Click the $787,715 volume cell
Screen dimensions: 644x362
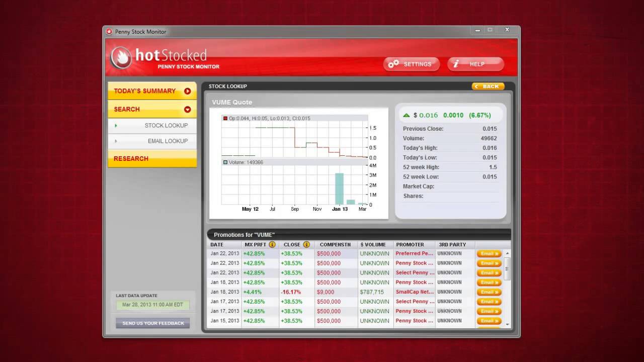coord(372,292)
